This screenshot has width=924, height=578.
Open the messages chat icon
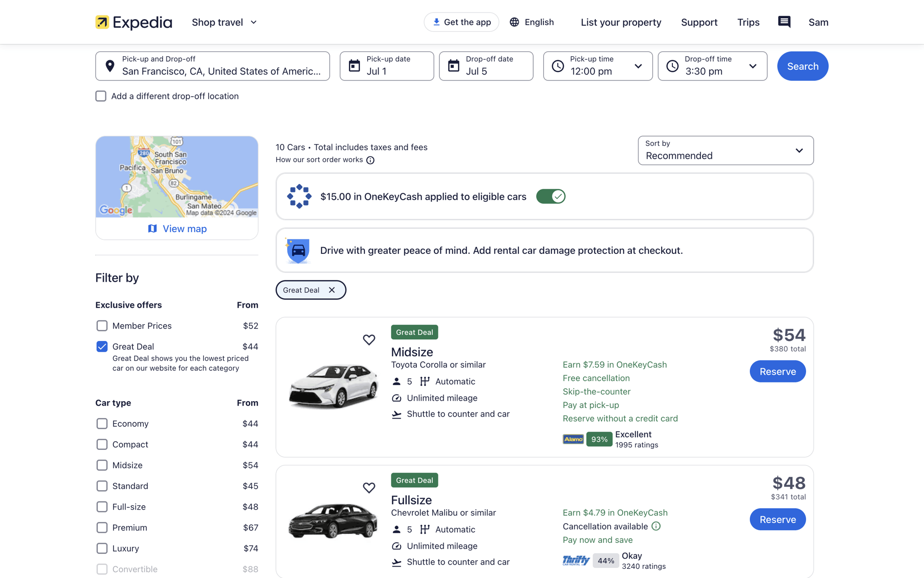[784, 22]
